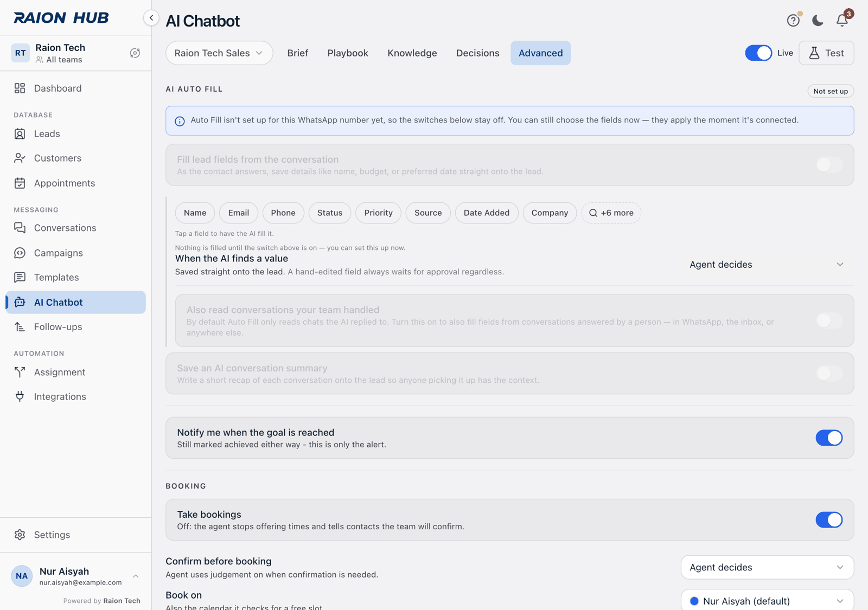Click the Integrations plug icon

[x=20, y=396]
